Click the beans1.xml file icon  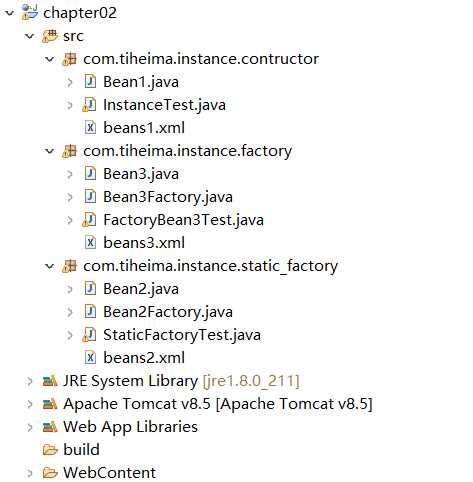pos(90,128)
